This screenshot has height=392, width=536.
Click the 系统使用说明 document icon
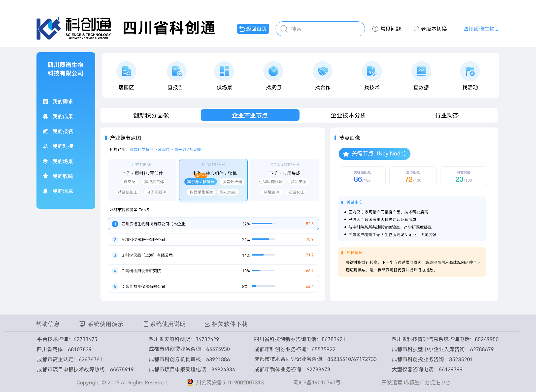[146, 324]
